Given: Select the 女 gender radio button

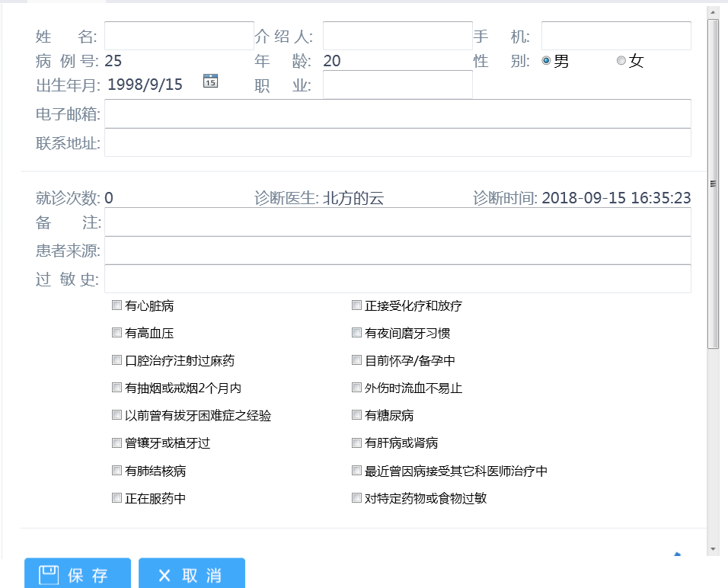Looking at the screenshot, I should point(621,61).
